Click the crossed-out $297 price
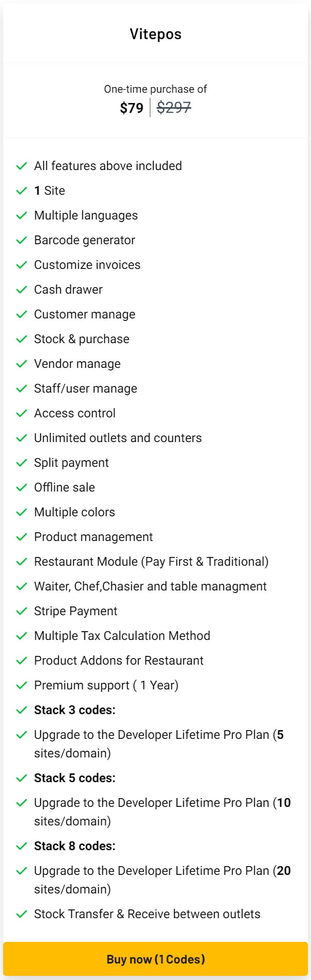Screen dimensions: 311x980 pos(174,108)
